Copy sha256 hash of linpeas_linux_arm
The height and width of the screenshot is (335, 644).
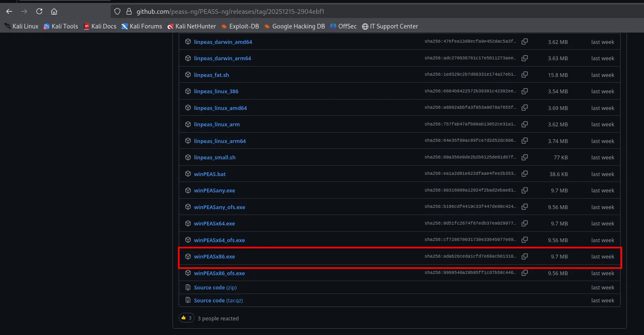[525, 124]
